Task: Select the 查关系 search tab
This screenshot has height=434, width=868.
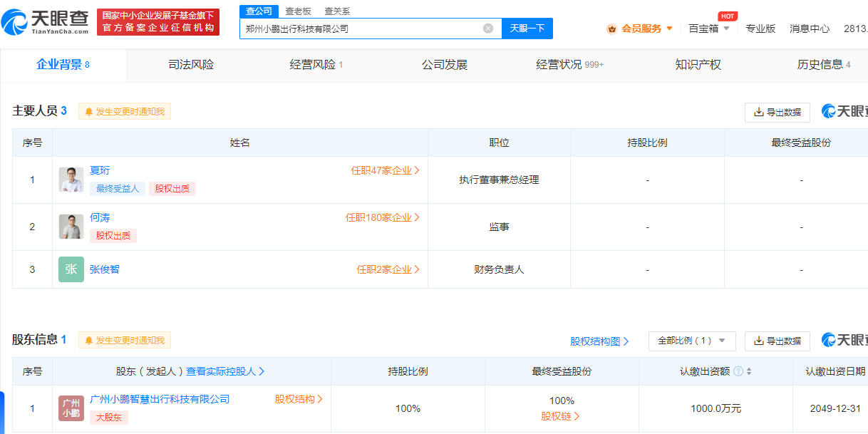Action: pos(337,11)
